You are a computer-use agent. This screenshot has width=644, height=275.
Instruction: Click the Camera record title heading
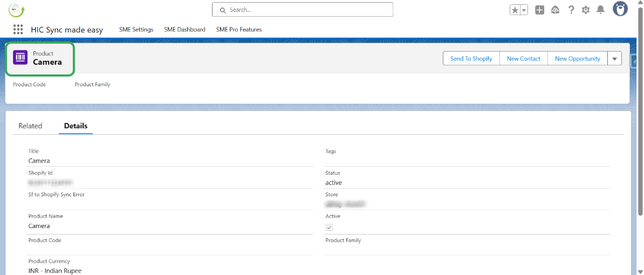tap(47, 63)
